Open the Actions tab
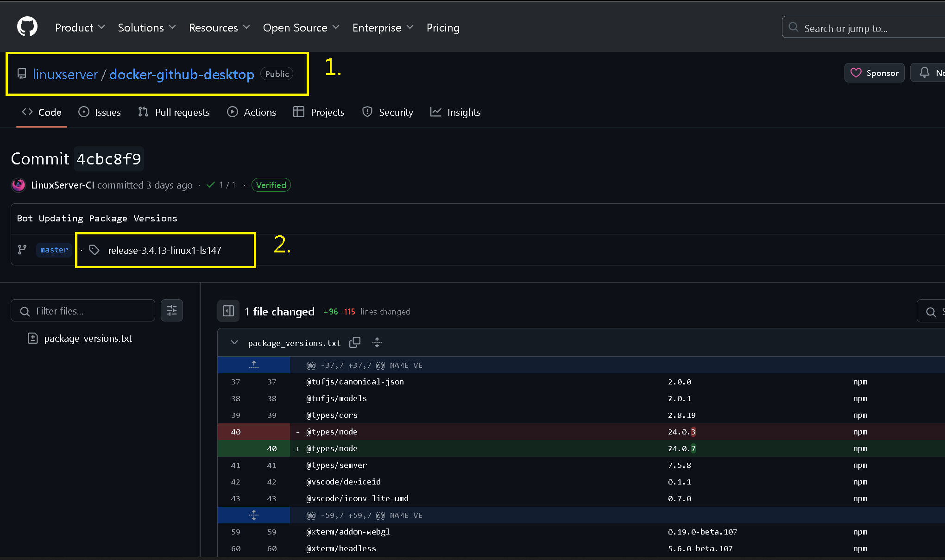Image resolution: width=945 pixels, height=560 pixels. pos(252,112)
